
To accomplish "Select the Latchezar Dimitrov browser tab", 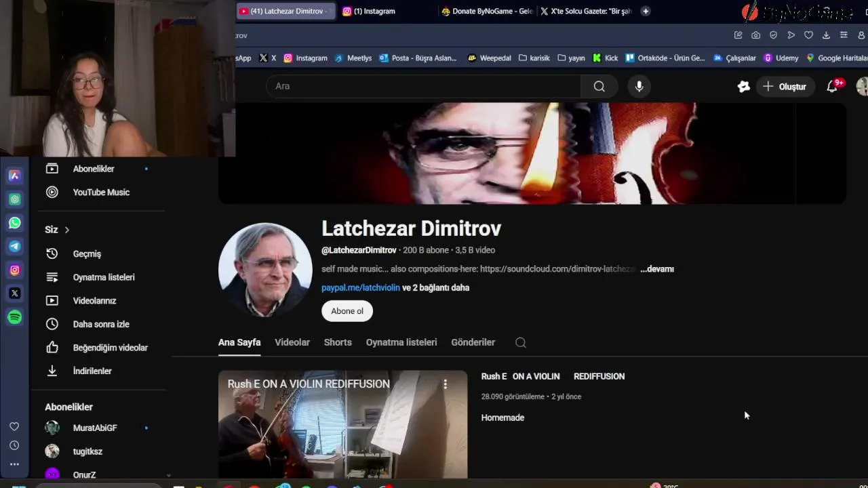I will 285,11.
